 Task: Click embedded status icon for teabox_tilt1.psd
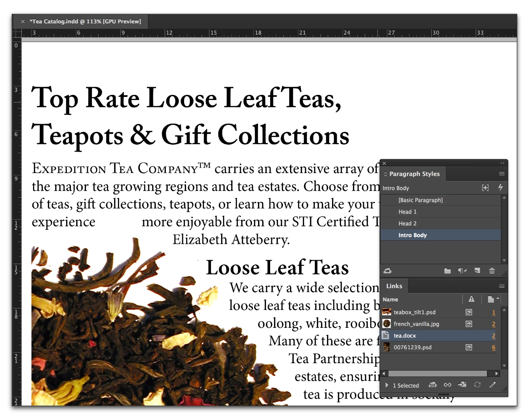click(469, 312)
